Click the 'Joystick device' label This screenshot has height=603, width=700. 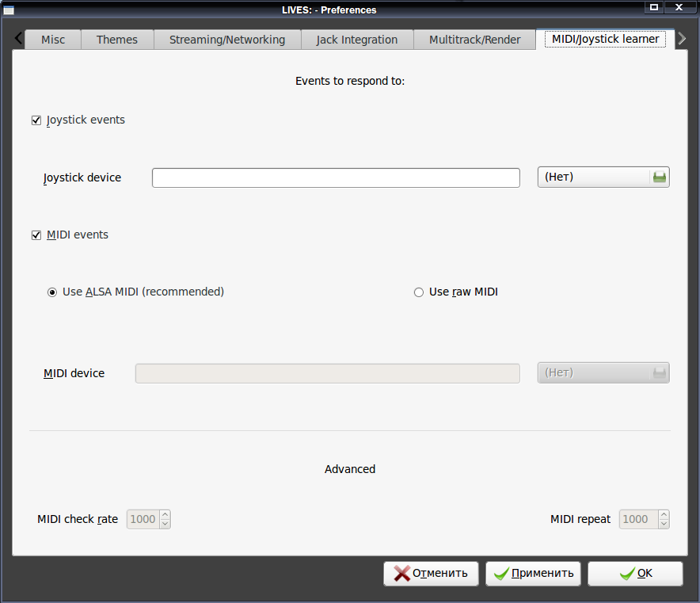82,177
